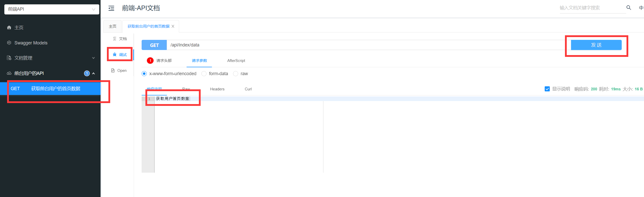Uncheck the 显示说明 checkbox
644x197 pixels.
[547, 89]
